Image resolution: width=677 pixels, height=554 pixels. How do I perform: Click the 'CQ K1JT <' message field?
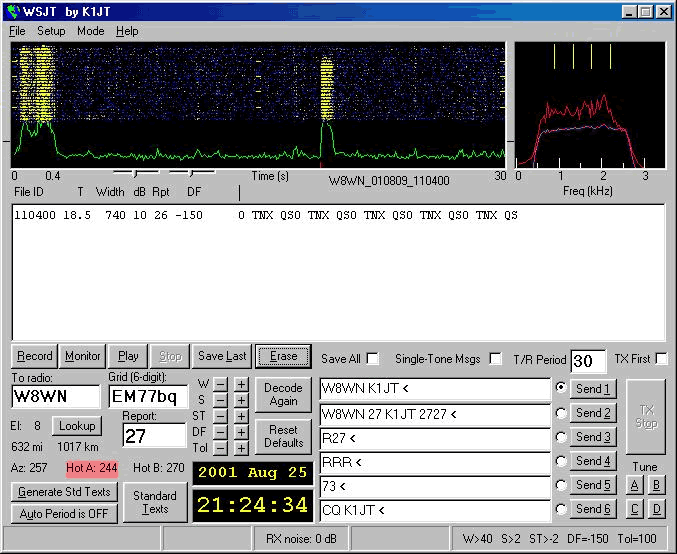[x=435, y=510]
